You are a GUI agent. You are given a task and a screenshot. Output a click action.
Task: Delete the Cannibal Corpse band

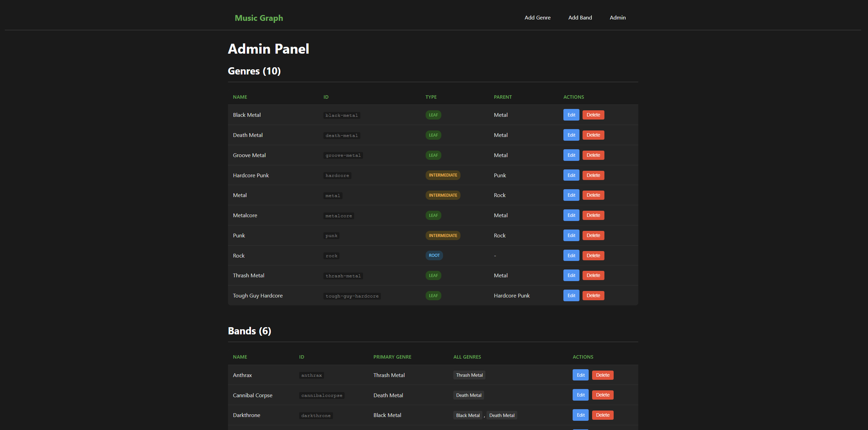(602, 395)
